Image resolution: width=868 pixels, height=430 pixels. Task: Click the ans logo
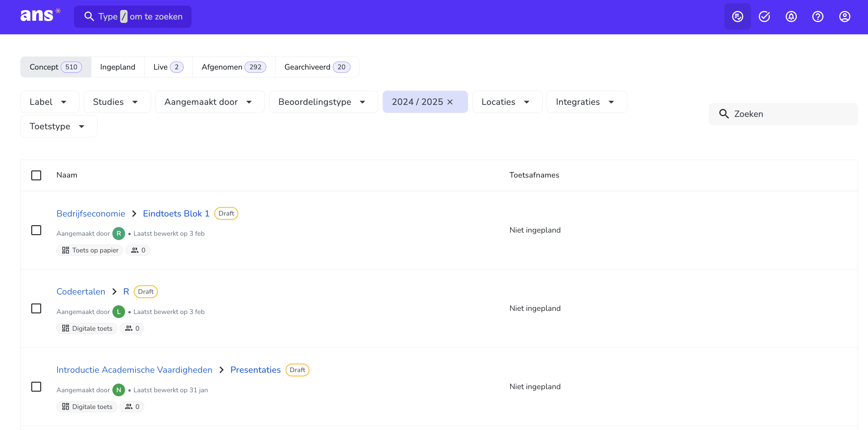pos(40,16)
